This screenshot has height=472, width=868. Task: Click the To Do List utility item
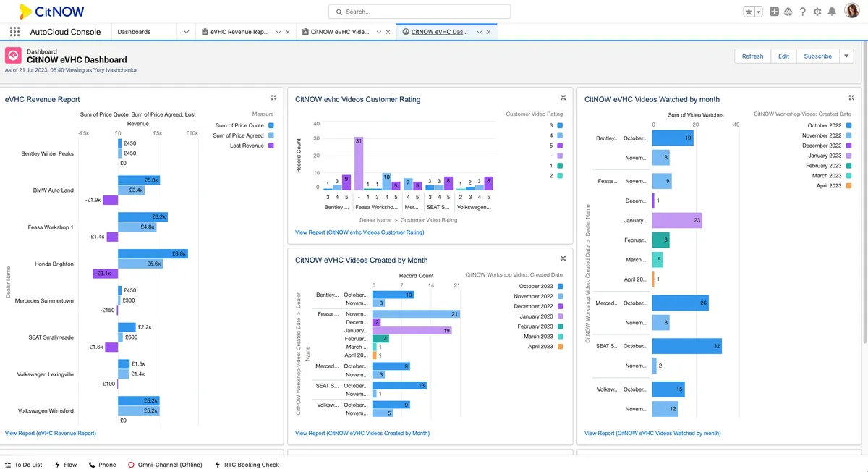click(x=23, y=465)
